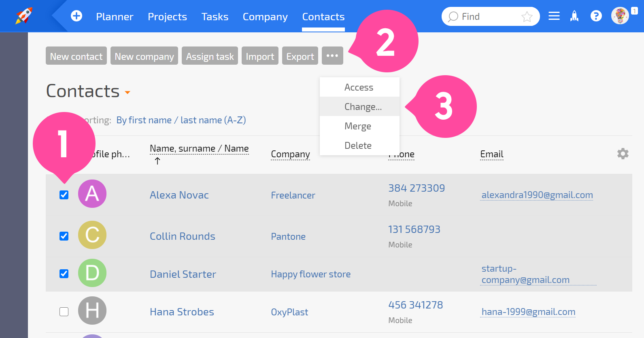
Task: Open the OxyPlast company link
Action: [289, 312]
